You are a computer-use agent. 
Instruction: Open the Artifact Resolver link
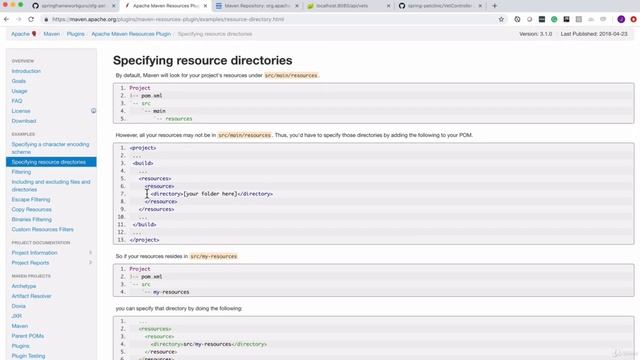point(31,296)
